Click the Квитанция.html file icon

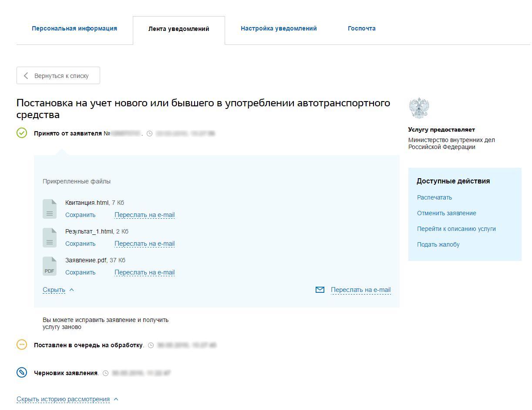click(50, 209)
